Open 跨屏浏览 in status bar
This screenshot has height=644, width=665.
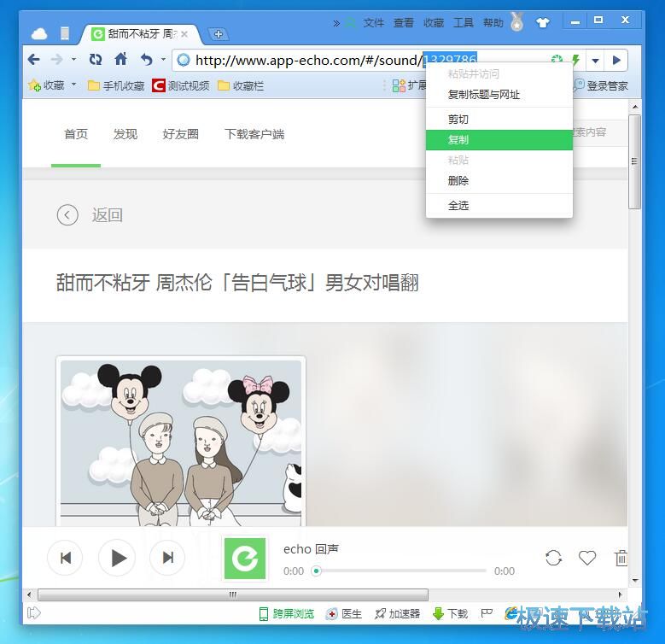coord(287,613)
